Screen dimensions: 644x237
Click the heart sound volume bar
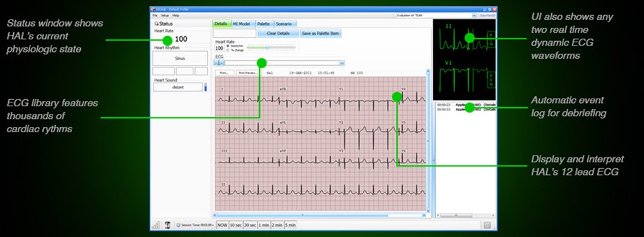206,87
